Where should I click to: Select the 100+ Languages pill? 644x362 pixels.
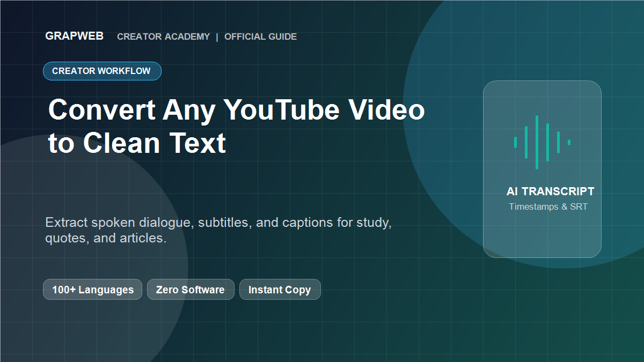(93, 290)
